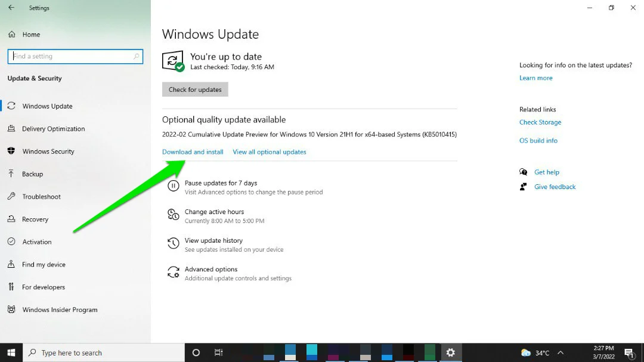This screenshot has width=644, height=362.
Task: Click the Check for updates button
Action: [x=195, y=89]
